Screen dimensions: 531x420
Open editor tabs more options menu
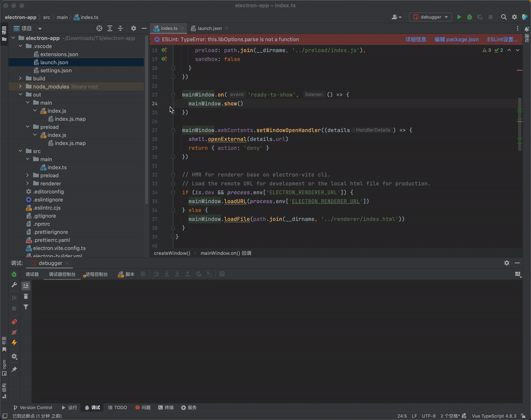coord(517,29)
